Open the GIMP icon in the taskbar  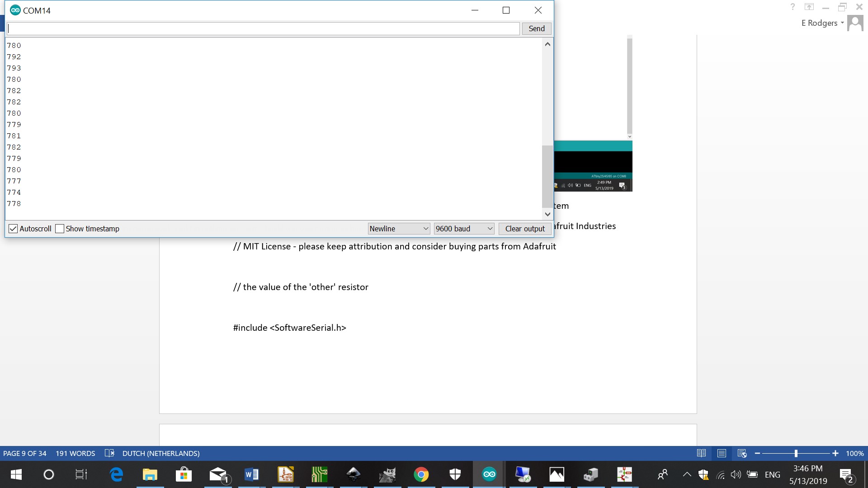click(387, 474)
